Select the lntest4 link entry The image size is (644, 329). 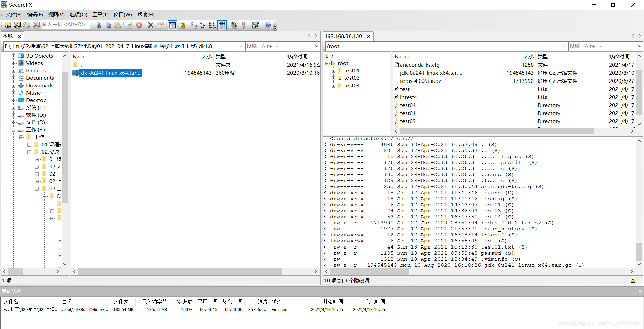pyautogui.click(x=408, y=97)
